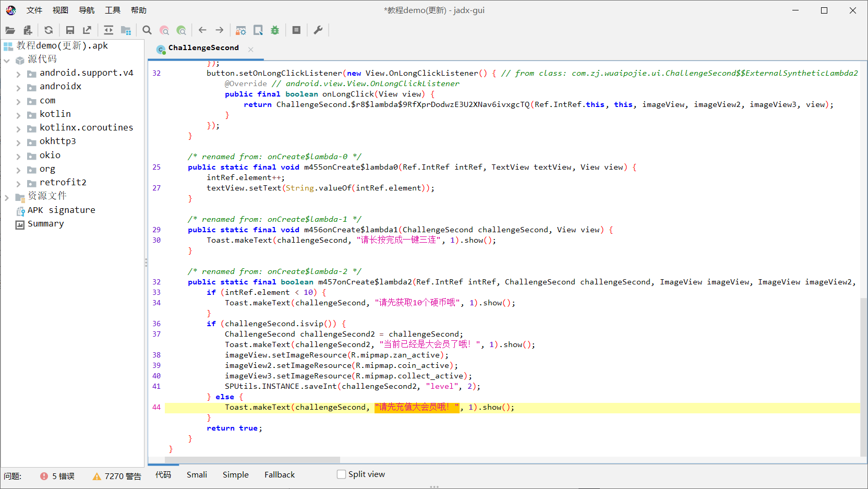This screenshot has height=489, width=868.
Task: Open preferences with the wrench icon
Action: 318,30
